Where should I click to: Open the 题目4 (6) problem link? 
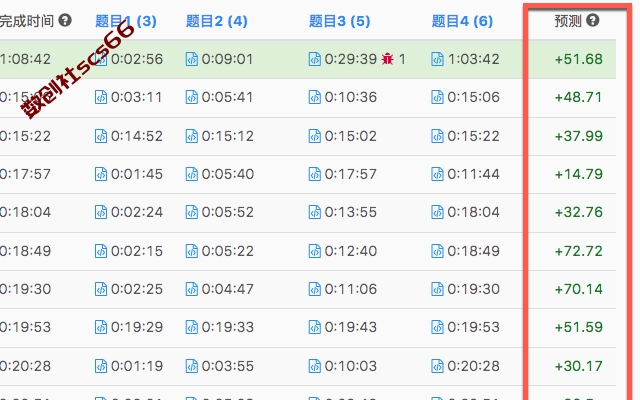tap(462, 21)
